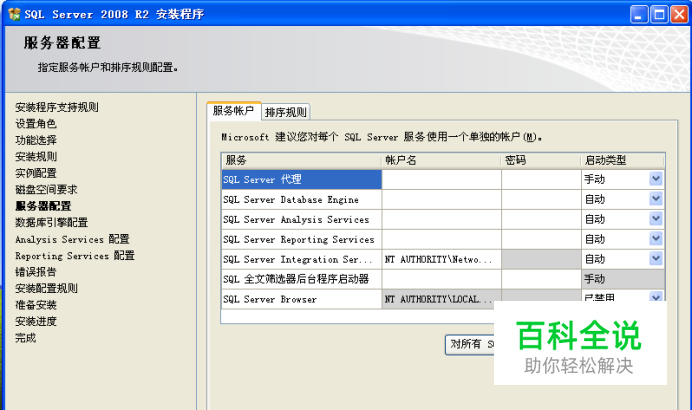Click password field for Database Engine
Image resolution: width=692 pixels, height=410 pixels.
coord(542,199)
